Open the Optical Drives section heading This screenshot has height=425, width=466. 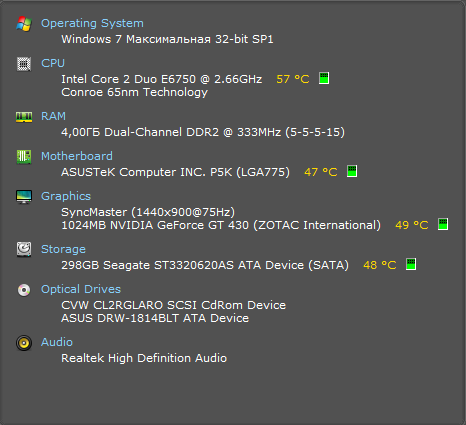click(81, 289)
